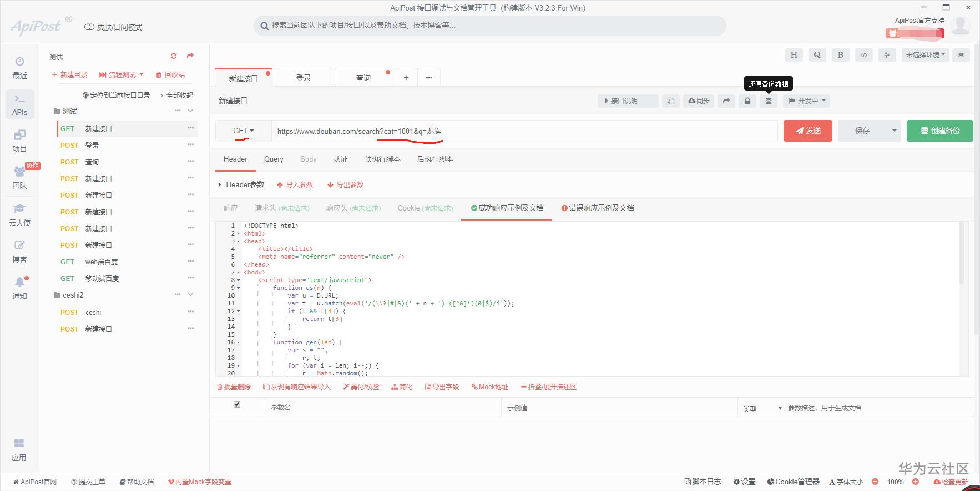Open the 应用 apps section

tap(19, 450)
